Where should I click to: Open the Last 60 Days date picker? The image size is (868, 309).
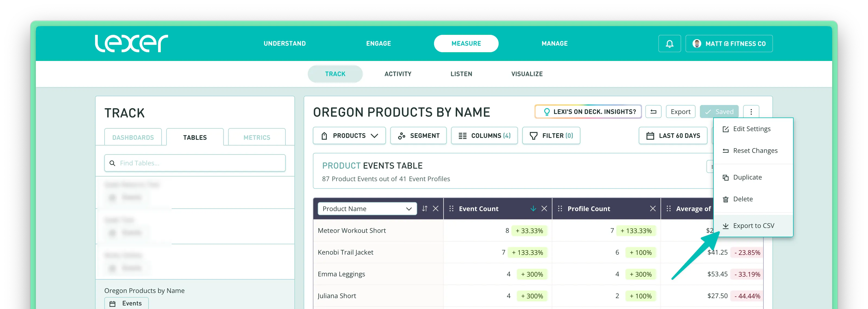coord(672,136)
